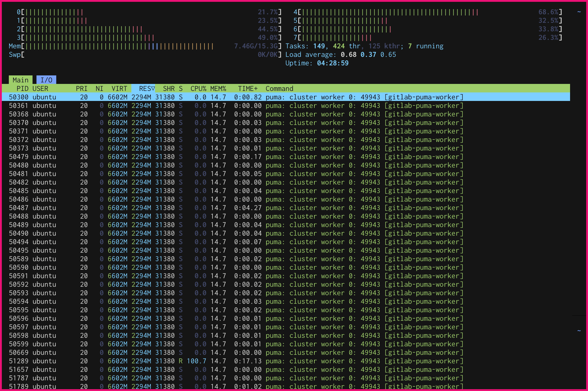Viewport: 588px width, 391px height.
Task: Click the CPU 3 usage meter
Action: click(149, 37)
